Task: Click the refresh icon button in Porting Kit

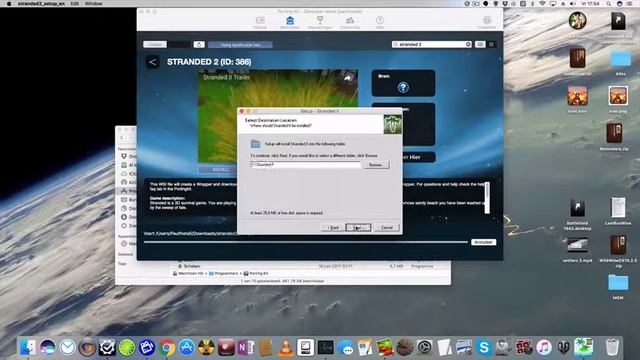Action: pos(199,44)
